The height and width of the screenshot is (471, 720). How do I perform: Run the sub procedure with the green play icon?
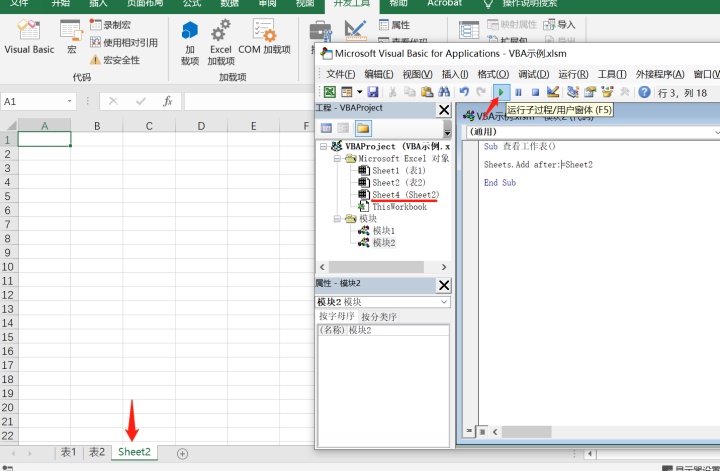click(501, 92)
